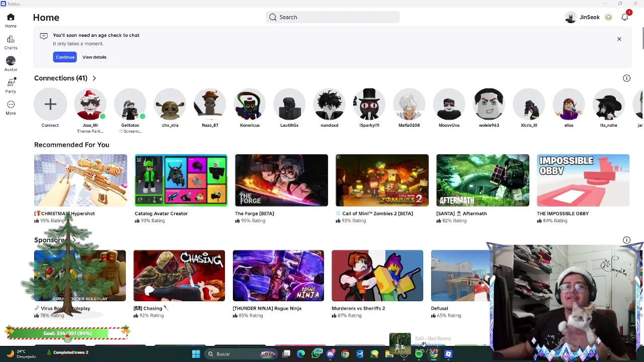Open XIcris_XI's connection avatar
The width and height of the screenshot is (644, 362).
click(529, 104)
